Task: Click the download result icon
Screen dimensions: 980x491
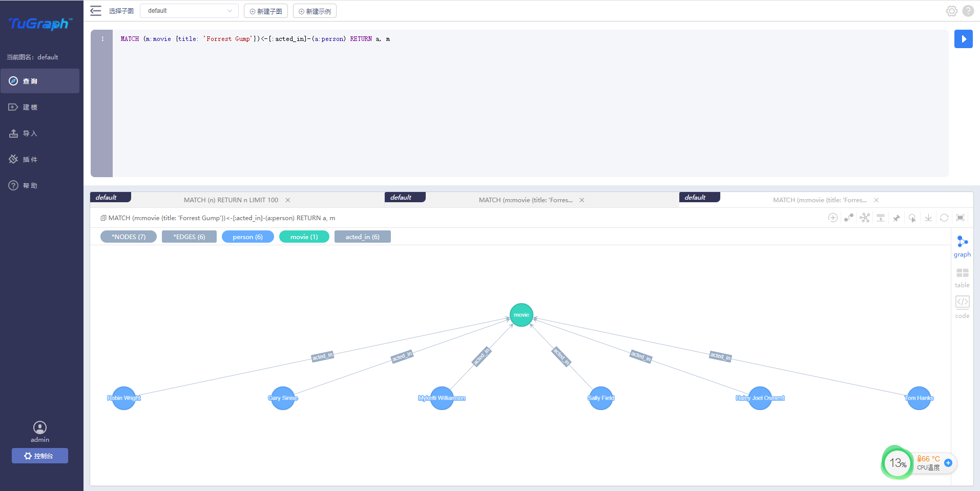Action: tap(928, 218)
